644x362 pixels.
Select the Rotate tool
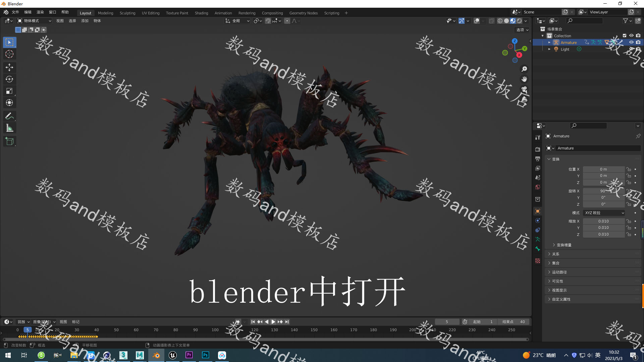(9, 79)
